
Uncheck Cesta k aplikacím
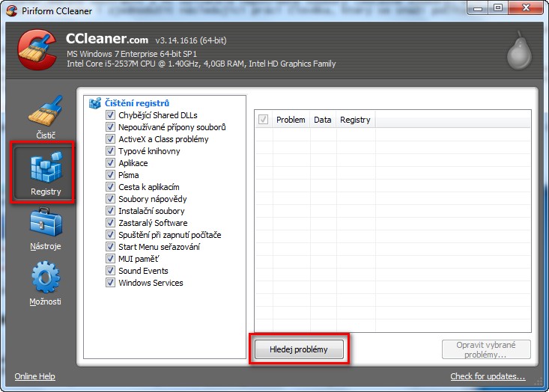point(110,187)
